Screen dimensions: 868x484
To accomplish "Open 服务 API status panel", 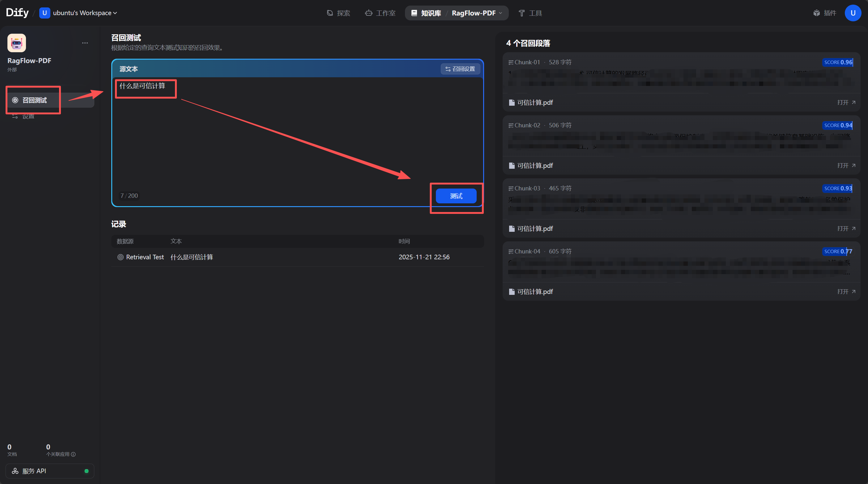I will click(50, 470).
